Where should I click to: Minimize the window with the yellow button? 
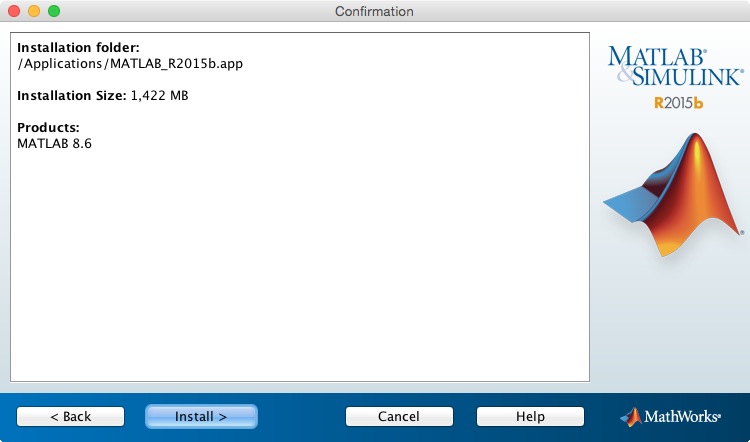pos(34,11)
